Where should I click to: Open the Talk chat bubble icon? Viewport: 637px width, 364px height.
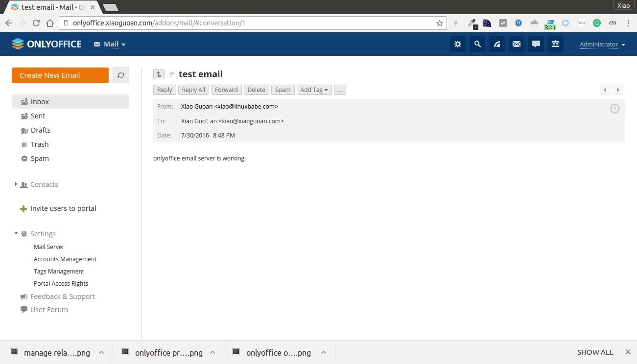[536, 44]
